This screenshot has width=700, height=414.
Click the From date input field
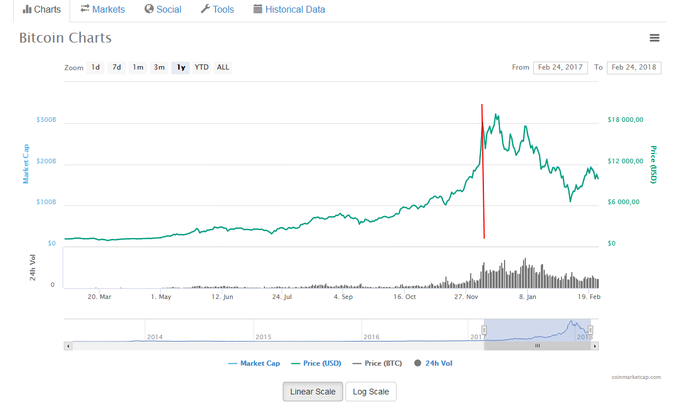(x=561, y=68)
